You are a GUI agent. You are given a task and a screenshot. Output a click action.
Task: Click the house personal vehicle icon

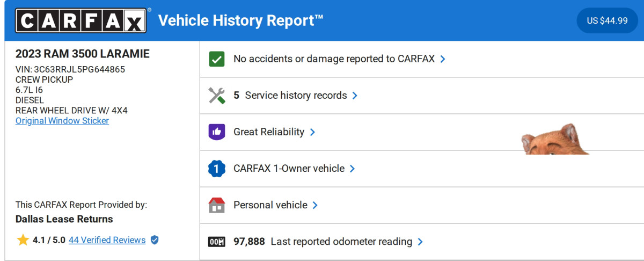click(x=217, y=205)
